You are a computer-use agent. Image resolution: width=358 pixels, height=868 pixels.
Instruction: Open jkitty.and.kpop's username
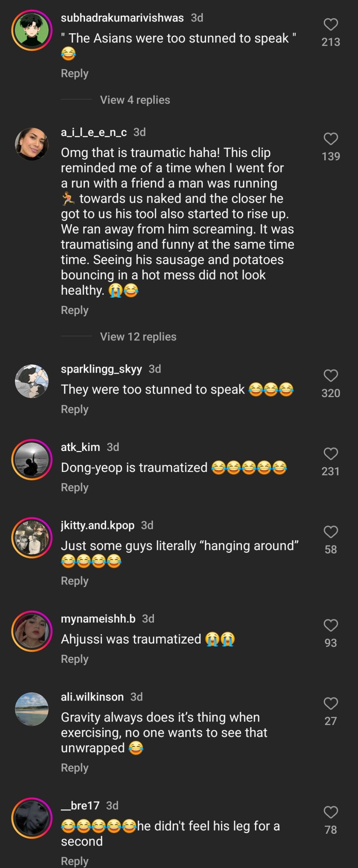tap(98, 525)
